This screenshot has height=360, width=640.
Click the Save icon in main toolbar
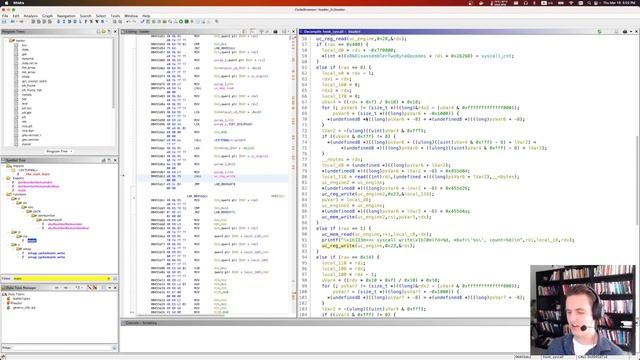[x=4, y=21]
